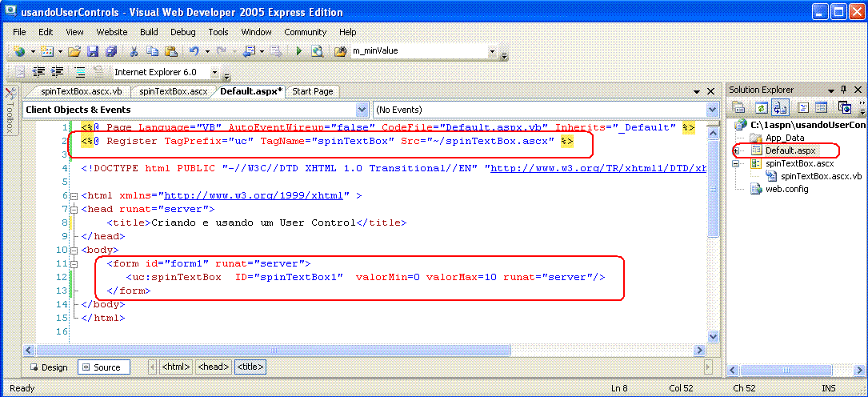The image size is (868, 397).
Task: Open the Internet Explorer 6.0 target schema dropdown
Action: (214, 72)
